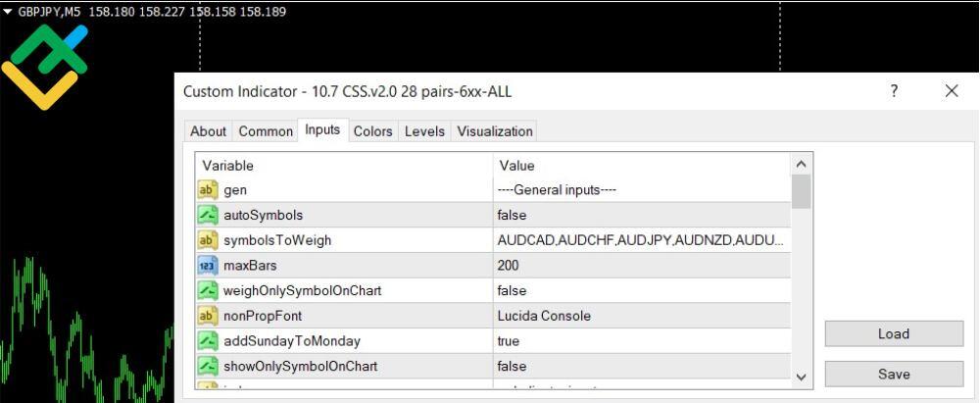Click boolean icon beside showOnlySymbolOnChart

[x=208, y=366]
